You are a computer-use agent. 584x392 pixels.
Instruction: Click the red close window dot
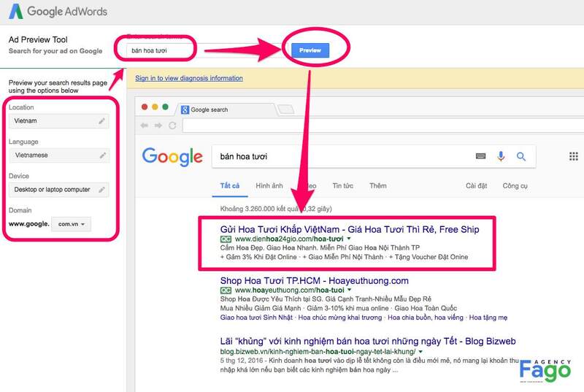[x=145, y=107]
